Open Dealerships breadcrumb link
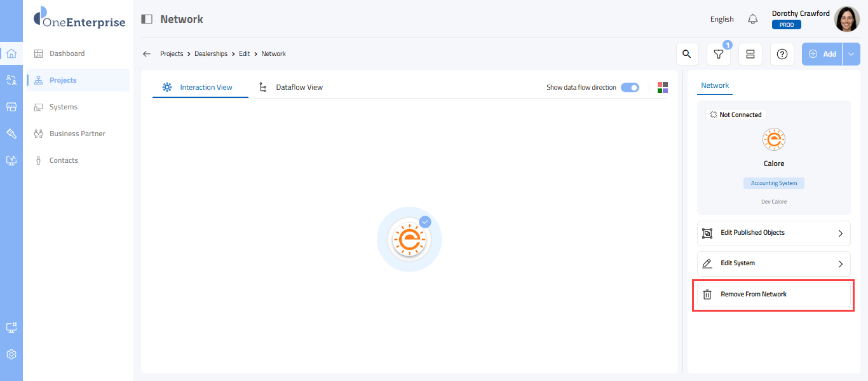 [x=211, y=54]
